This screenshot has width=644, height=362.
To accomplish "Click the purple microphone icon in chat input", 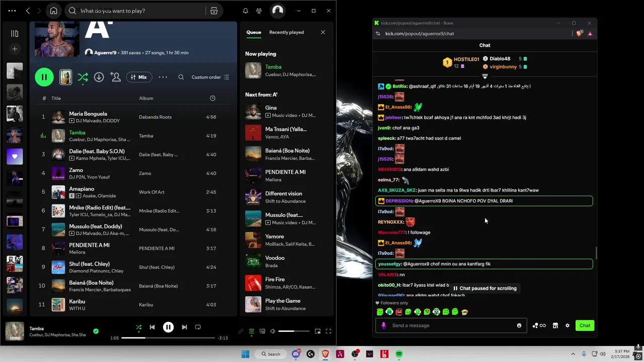I will click(383, 325).
